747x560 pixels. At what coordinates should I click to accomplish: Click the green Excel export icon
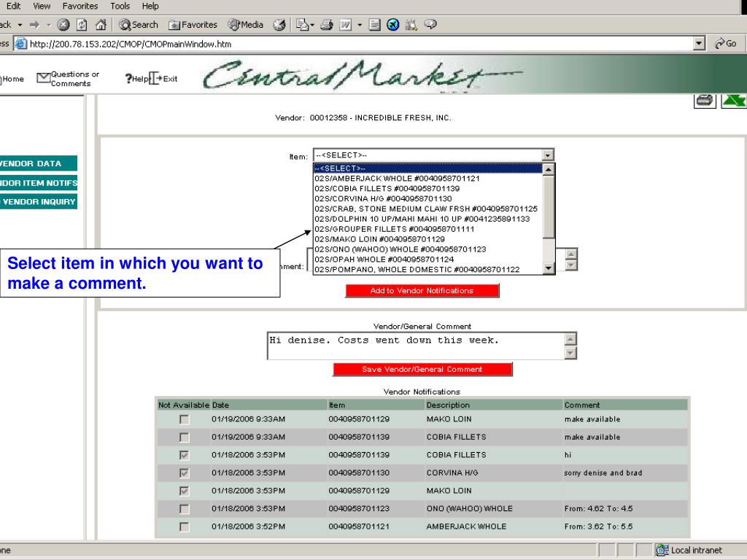[734, 101]
